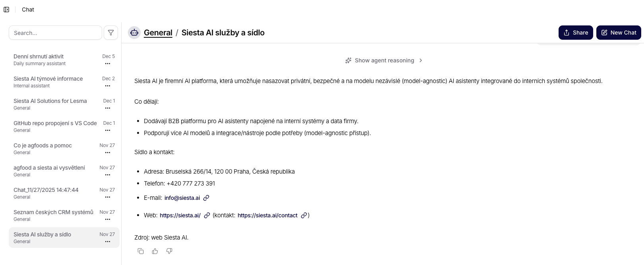The width and height of the screenshot is (644, 265).
Task: Open the https://siesta.ai/ web link
Action: (x=180, y=215)
